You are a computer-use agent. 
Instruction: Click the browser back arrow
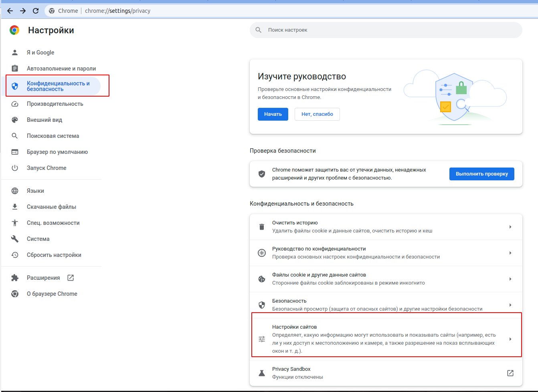[x=10, y=11]
